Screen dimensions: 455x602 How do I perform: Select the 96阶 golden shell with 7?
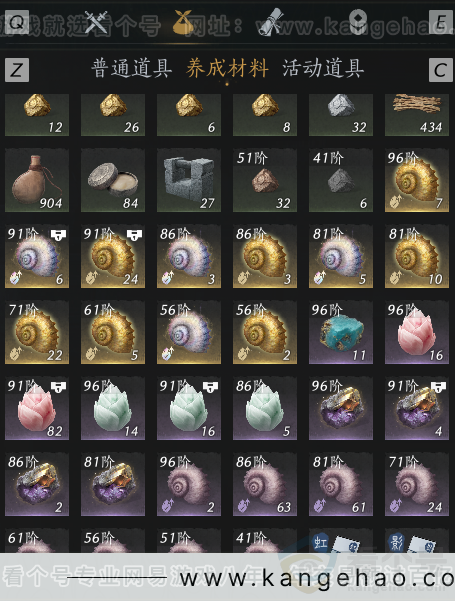pyautogui.click(x=417, y=180)
